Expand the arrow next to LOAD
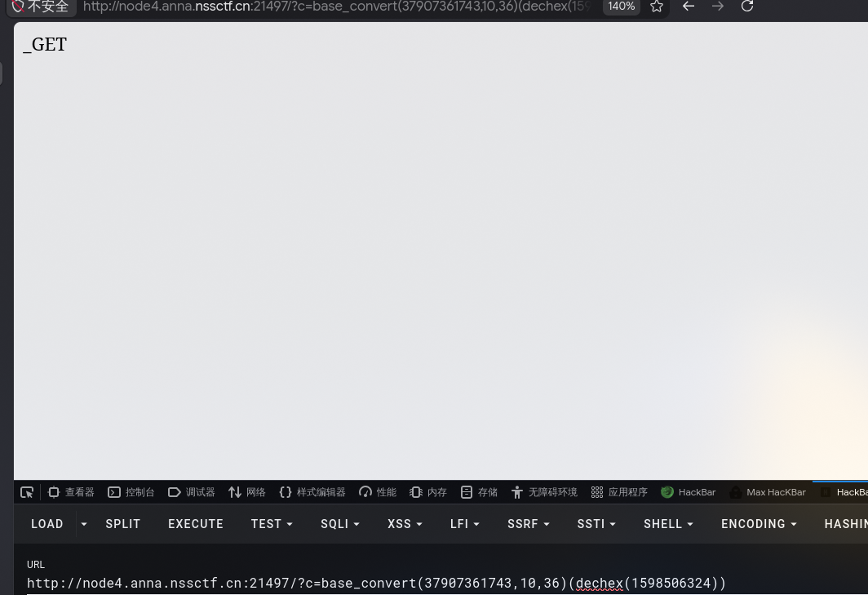The width and height of the screenshot is (868, 595). click(x=83, y=523)
